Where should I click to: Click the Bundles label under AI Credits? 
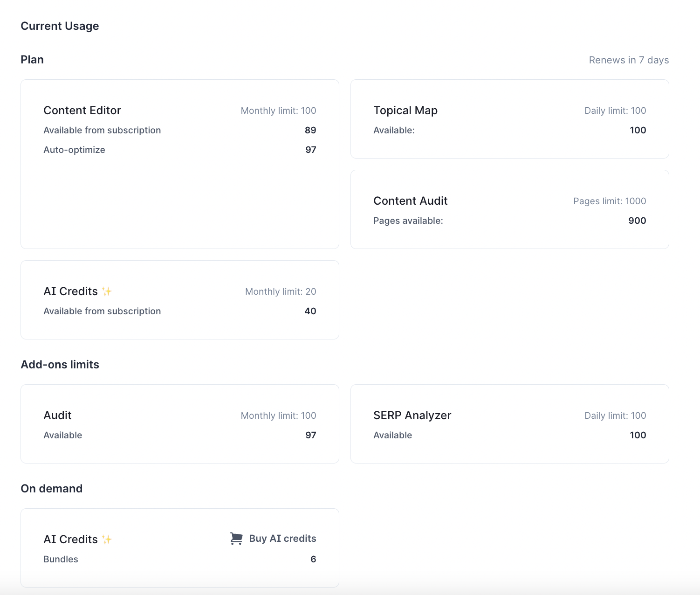click(x=61, y=559)
